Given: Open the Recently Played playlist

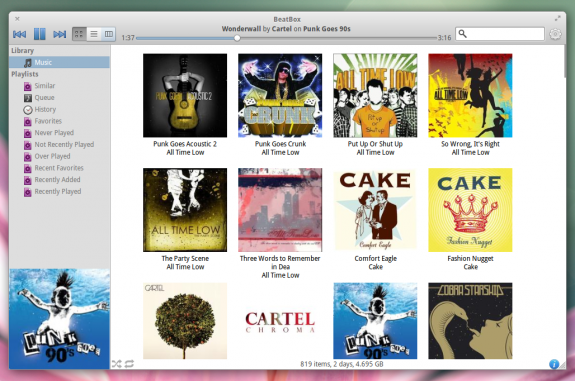Looking at the screenshot, I should (59, 191).
